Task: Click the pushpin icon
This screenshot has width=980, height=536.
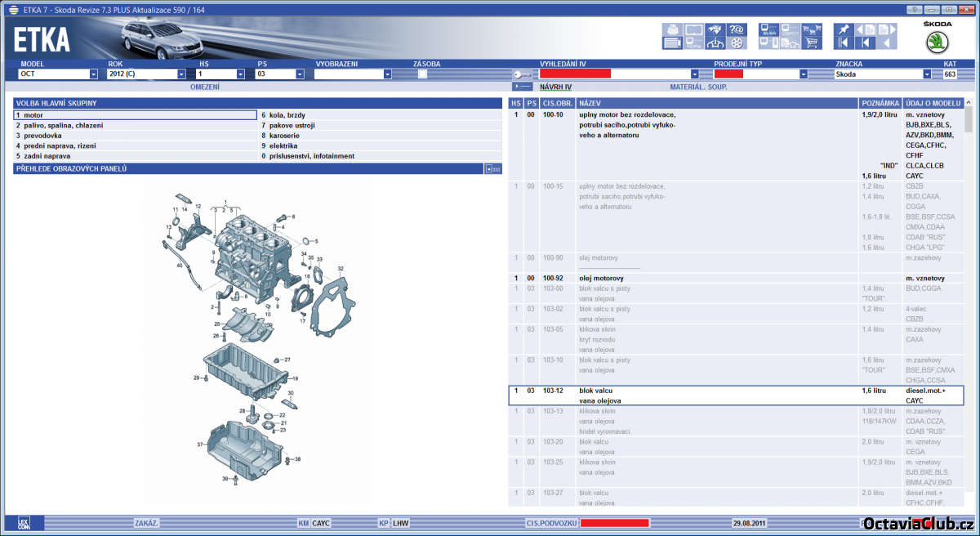Action: pos(844,29)
